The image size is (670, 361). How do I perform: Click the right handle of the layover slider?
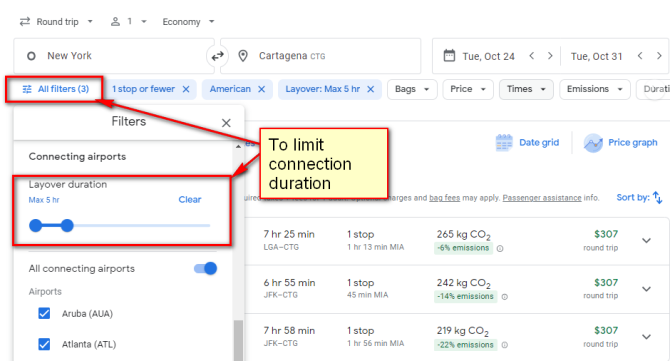[67, 226]
